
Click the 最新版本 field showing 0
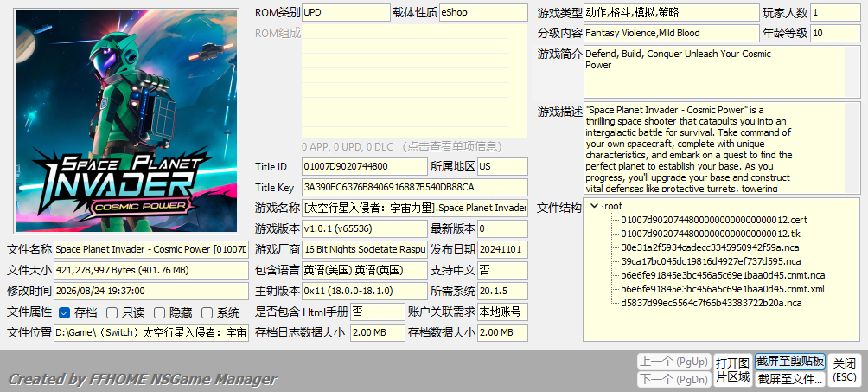point(502,228)
